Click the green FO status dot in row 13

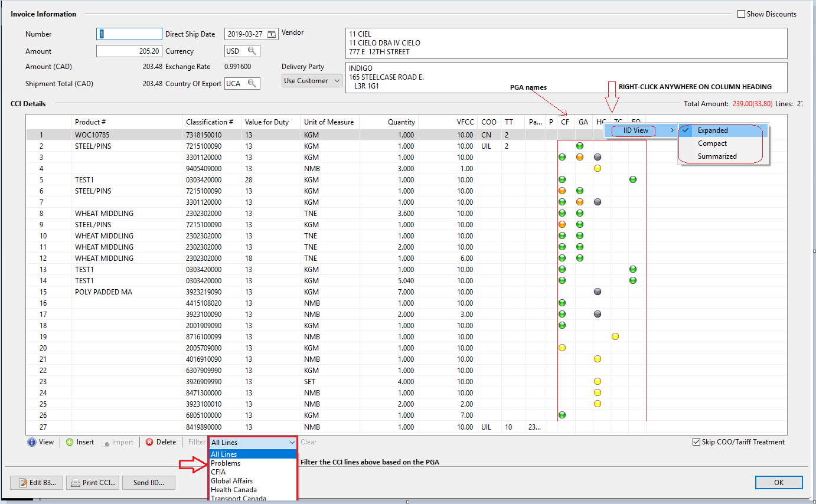(x=633, y=269)
